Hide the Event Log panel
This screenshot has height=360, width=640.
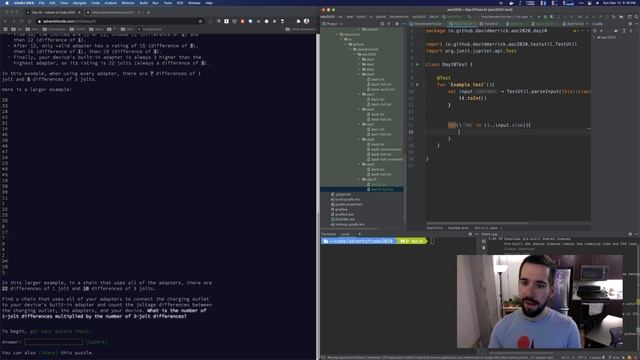[636, 234]
